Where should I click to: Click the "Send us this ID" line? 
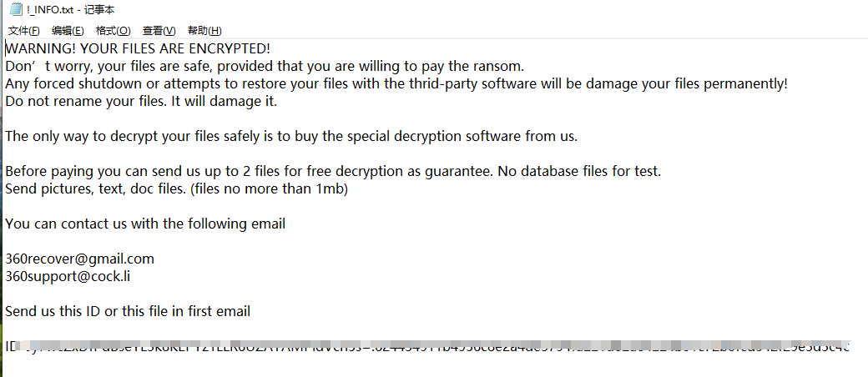click(x=127, y=311)
